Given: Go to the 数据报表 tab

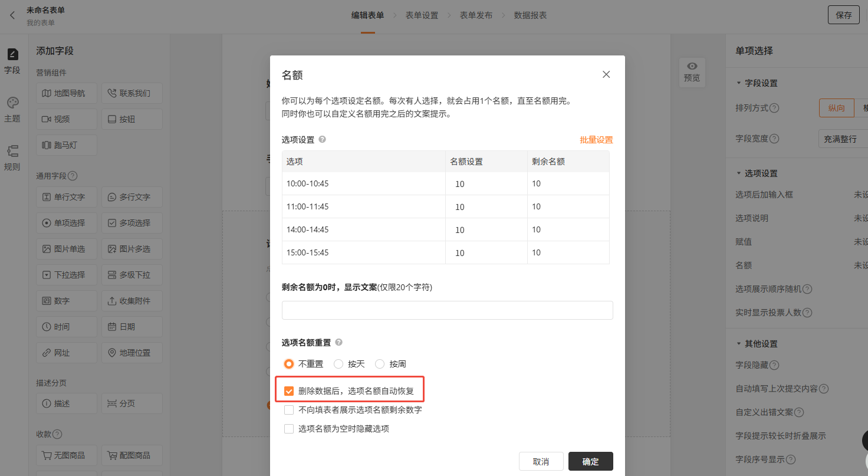Looking at the screenshot, I should 530,15.
